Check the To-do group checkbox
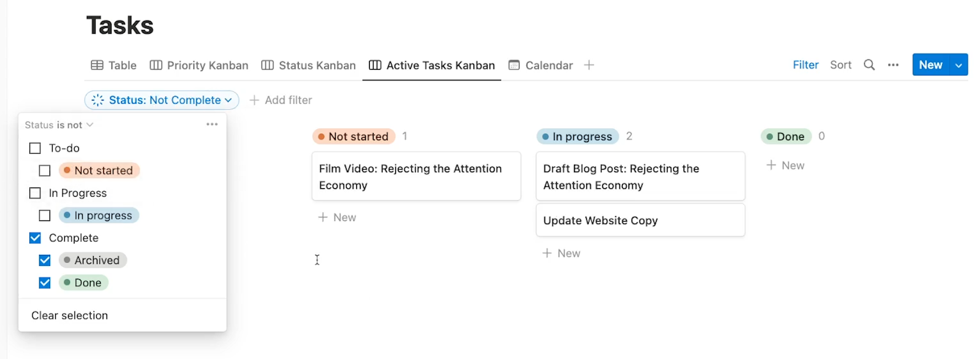The width and height of the screenshot is (980, 359). [35, 148]
